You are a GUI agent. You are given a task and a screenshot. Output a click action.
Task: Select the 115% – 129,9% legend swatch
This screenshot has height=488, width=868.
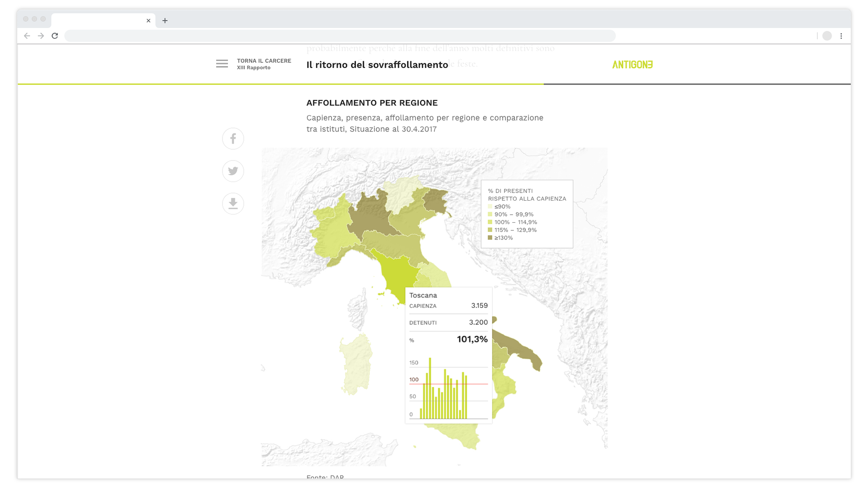pos(490,230)
